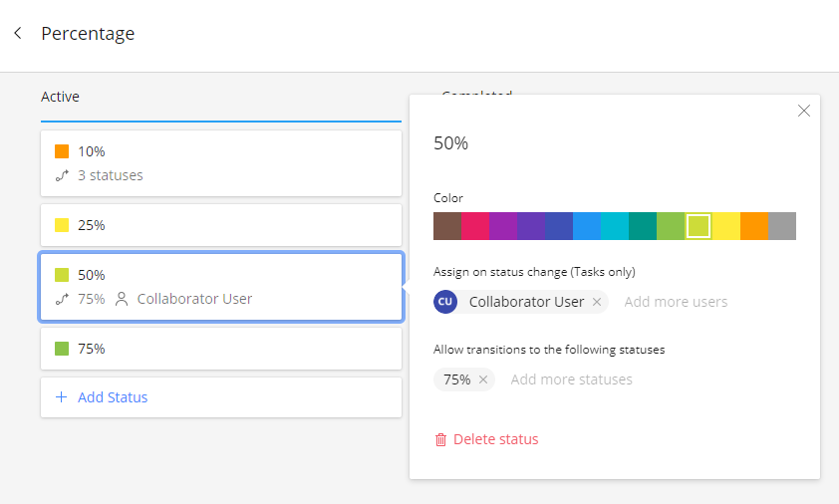Click the Add Status link

tap(112, 397)
